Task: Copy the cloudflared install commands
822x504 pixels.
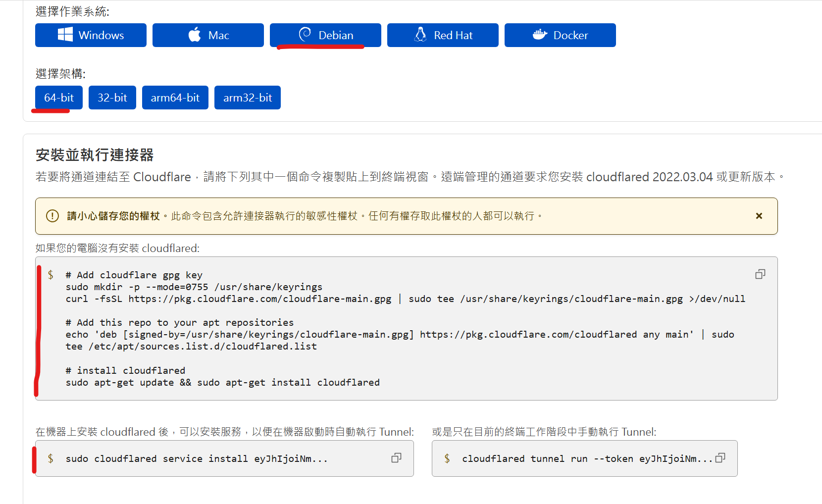Action: [x=760, y=274]
